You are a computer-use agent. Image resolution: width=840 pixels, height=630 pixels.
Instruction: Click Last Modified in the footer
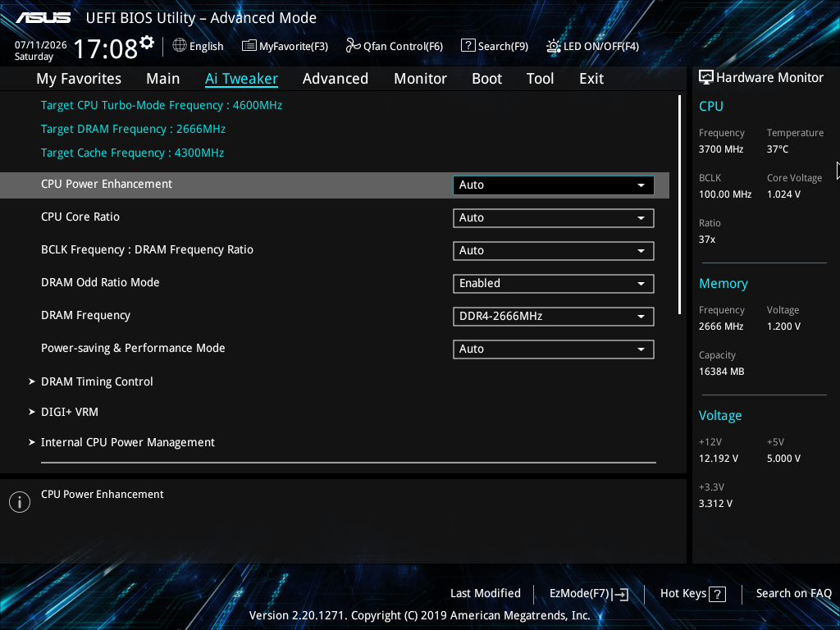(486, 594)
